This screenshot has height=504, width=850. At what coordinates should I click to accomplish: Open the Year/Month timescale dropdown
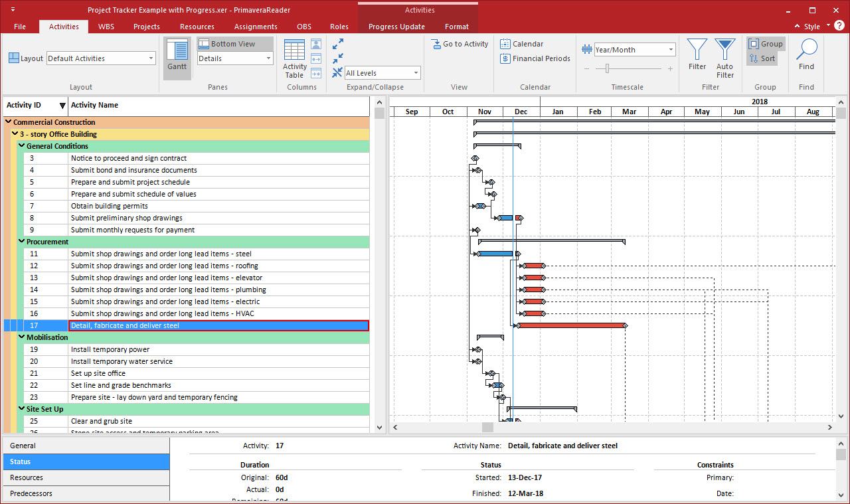(634, 50)
